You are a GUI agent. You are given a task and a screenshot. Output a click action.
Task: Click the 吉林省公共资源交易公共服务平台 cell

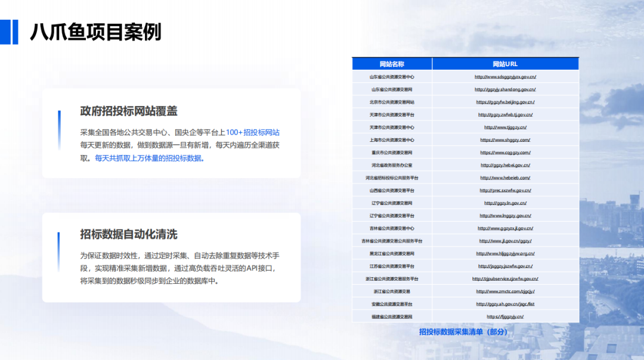[x=392, y=241]
